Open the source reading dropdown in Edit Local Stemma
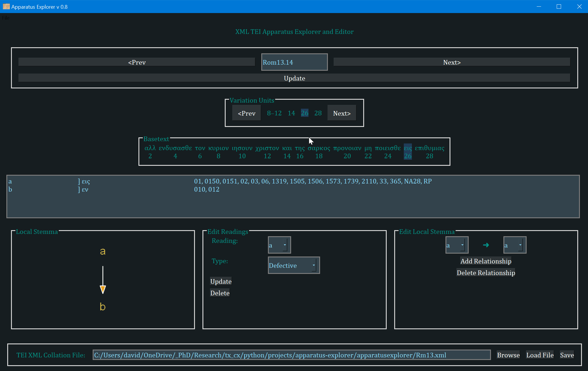Image resolution: width=588 pixels, height=371 pixels. [x=456, y=245]
